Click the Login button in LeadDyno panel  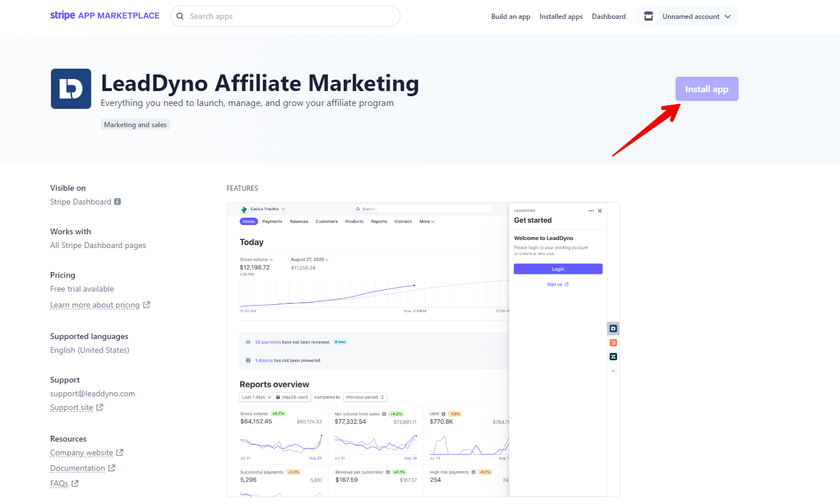point(558,269)
